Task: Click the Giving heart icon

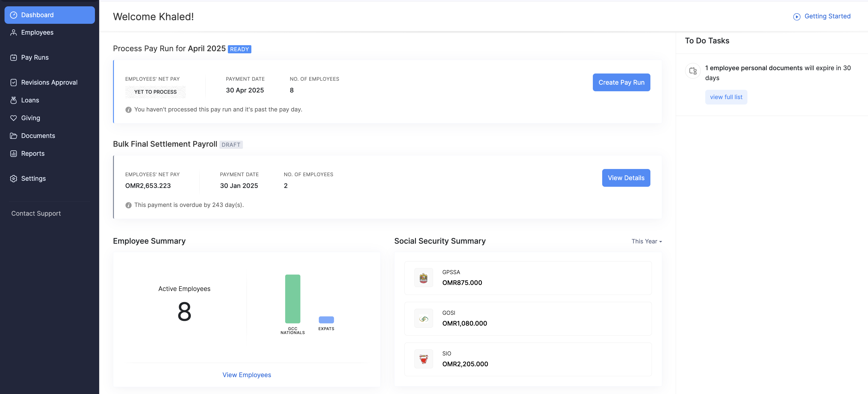Action: point(14,118)
